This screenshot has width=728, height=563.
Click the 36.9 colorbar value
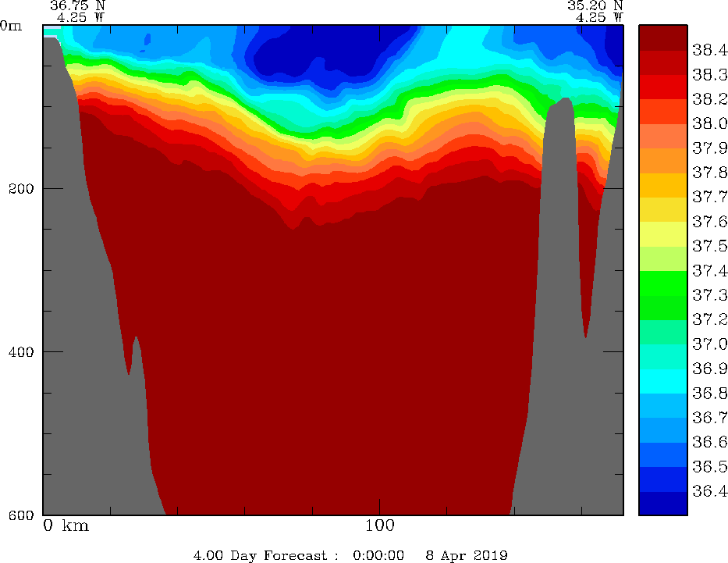(709, 369)
